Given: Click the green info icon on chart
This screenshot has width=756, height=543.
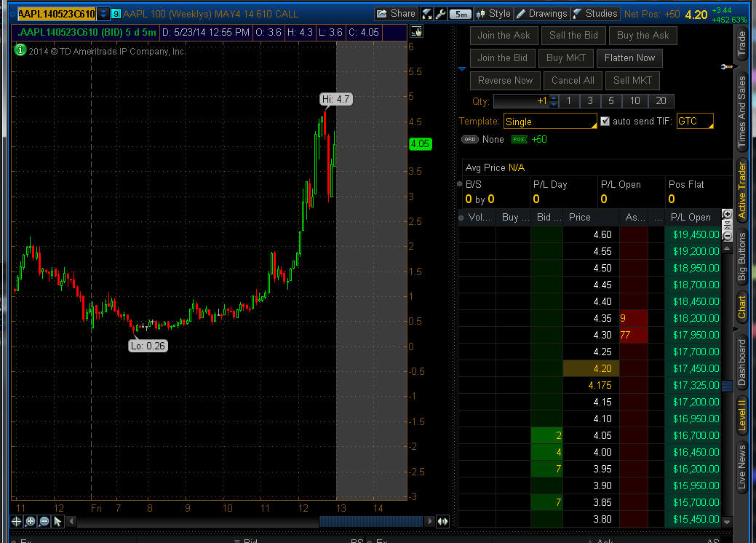Looking at the screenshot, I should [20, 49].
